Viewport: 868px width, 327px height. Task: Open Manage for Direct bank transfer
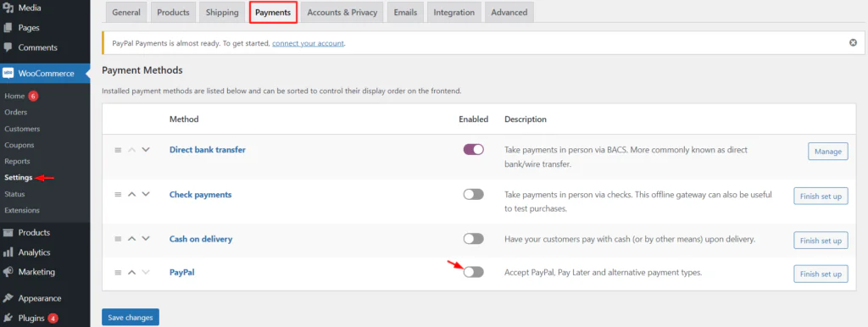point(827,151)
